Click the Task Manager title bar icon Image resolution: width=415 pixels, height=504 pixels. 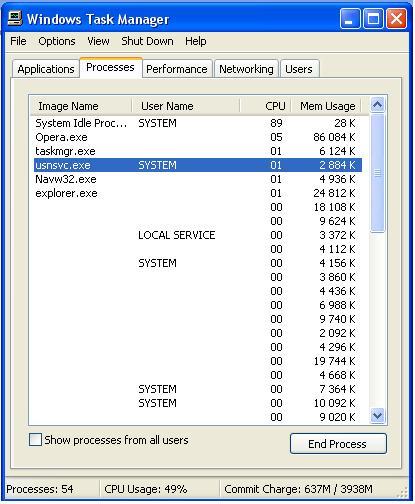coord(15,19)
